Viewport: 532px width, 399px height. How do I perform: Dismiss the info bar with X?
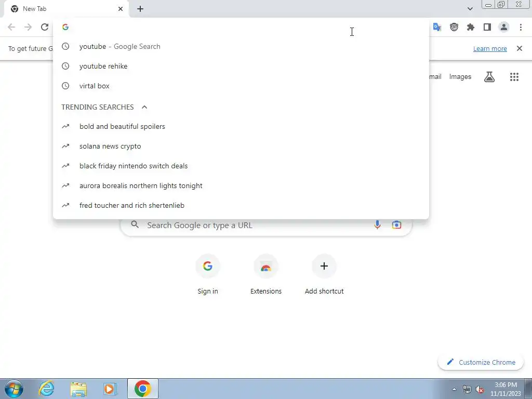coord(519,48)
